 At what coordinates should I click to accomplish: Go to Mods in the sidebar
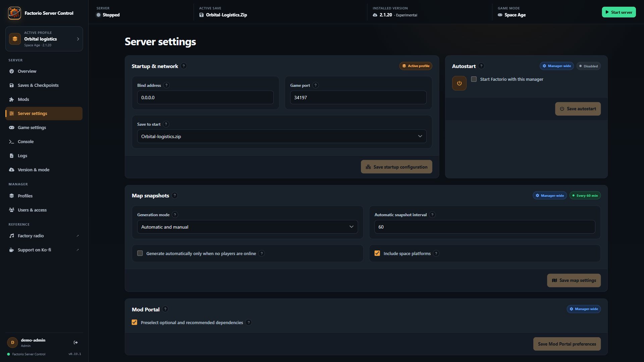[44, 99]
